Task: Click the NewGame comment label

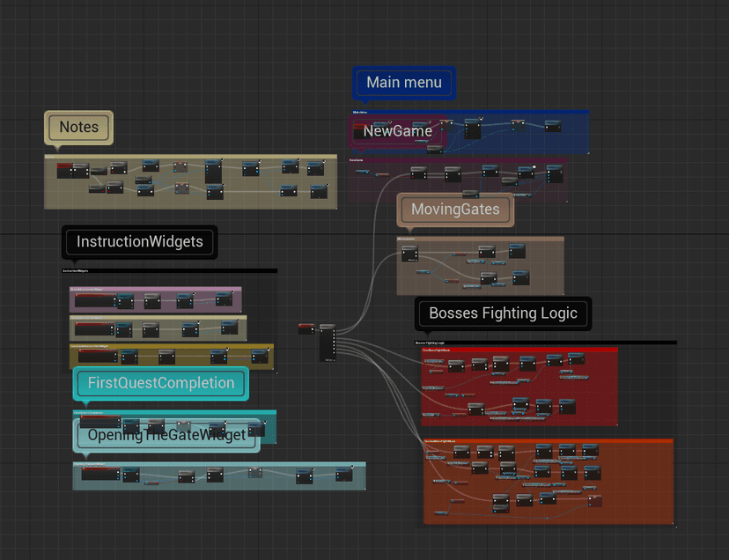Action: pyautogui.click(x=398, y=131)
